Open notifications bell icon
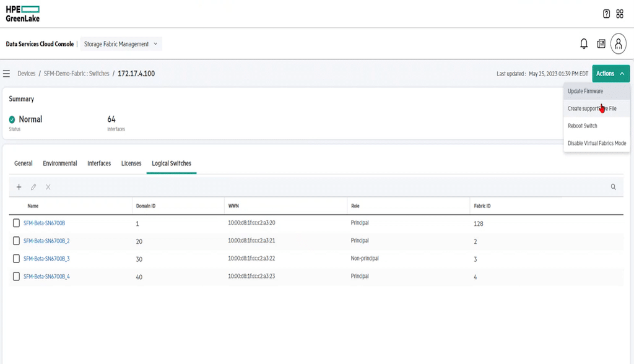The image size is (634, 364). [583, 44]
